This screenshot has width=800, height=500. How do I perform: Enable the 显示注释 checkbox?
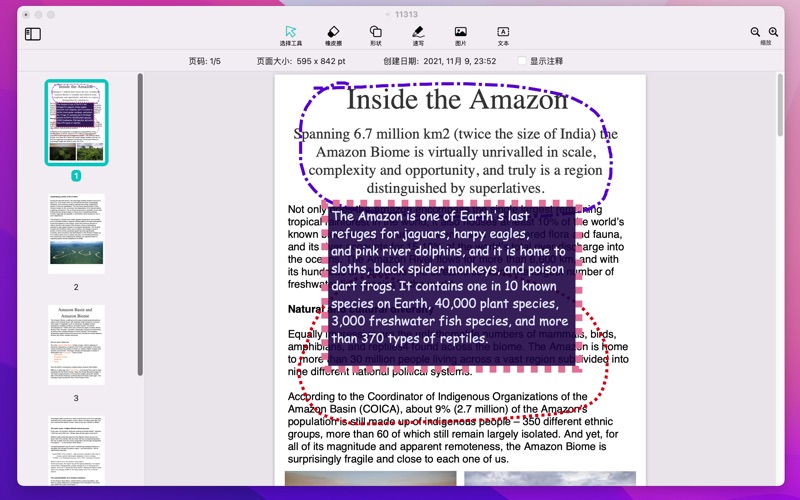point(522,61)
